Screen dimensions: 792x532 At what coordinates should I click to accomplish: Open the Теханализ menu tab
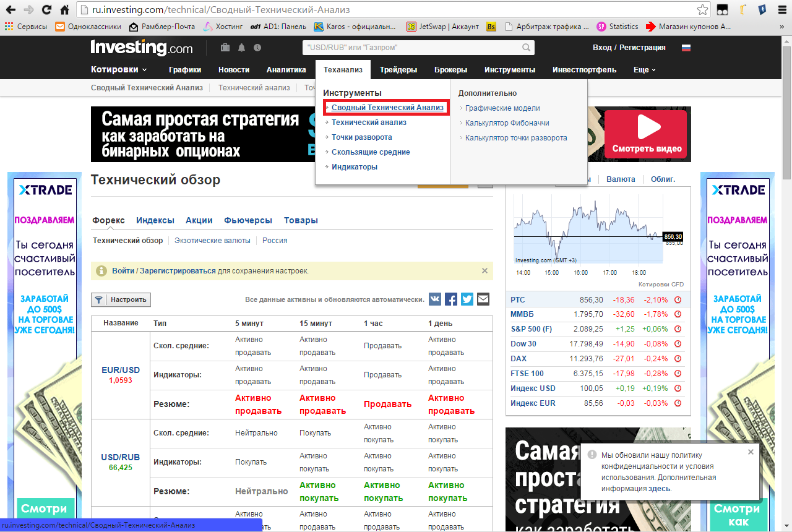pos(343,70)
